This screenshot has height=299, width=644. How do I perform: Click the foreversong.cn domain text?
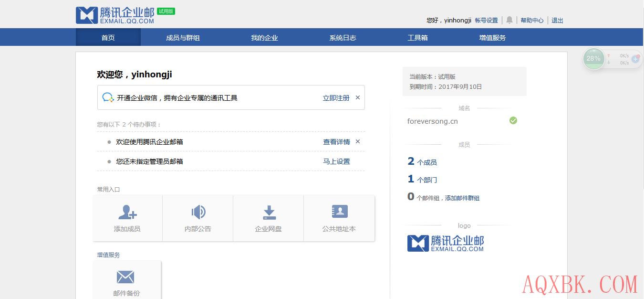tap(432, 121)
